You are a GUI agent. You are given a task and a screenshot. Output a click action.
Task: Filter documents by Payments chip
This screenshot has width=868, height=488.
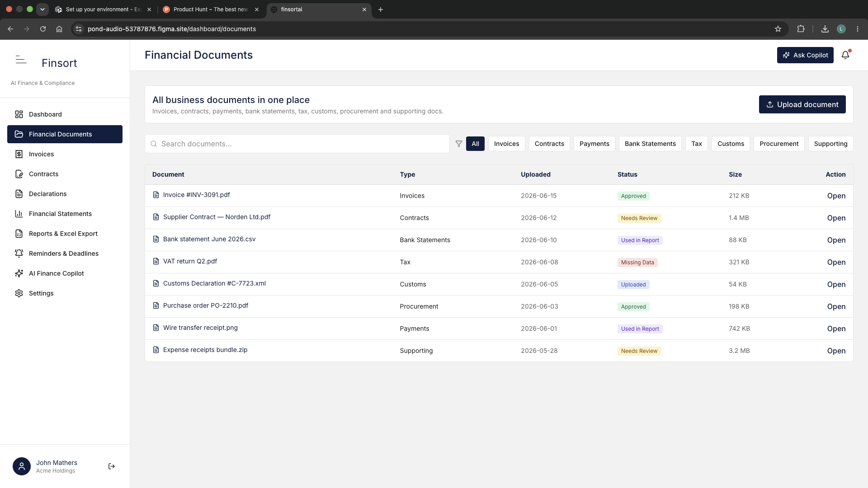tap(594, 144)
